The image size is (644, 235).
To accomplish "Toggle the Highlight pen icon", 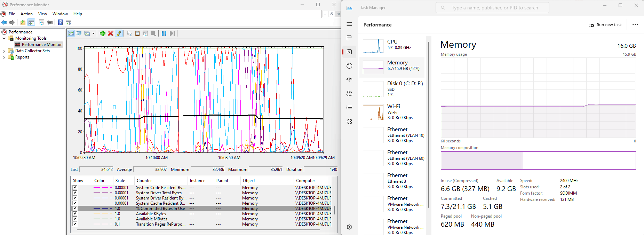I will 119,33.
